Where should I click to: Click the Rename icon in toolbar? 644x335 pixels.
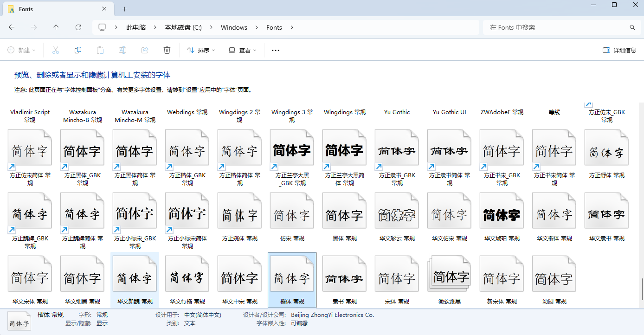122,50
